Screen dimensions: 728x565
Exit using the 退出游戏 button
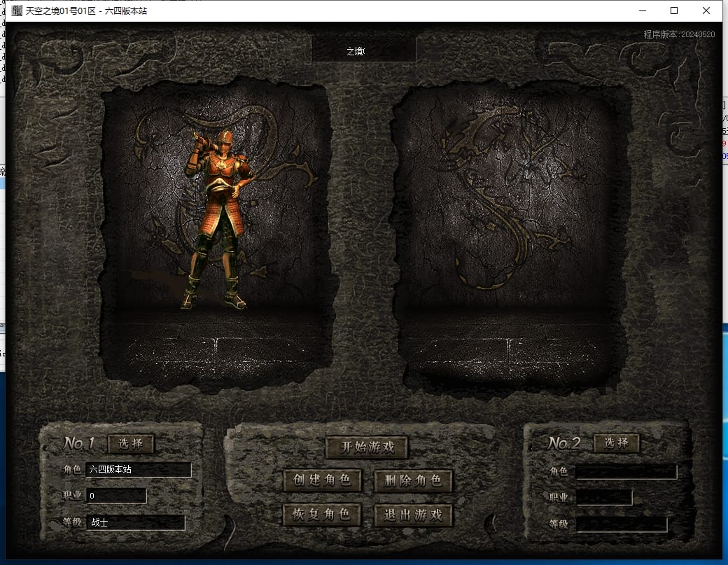click(x=413, y=515)
